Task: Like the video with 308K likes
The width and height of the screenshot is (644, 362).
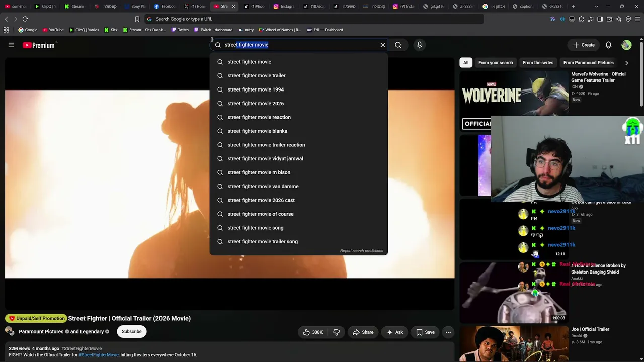Action: click(312, 332)
